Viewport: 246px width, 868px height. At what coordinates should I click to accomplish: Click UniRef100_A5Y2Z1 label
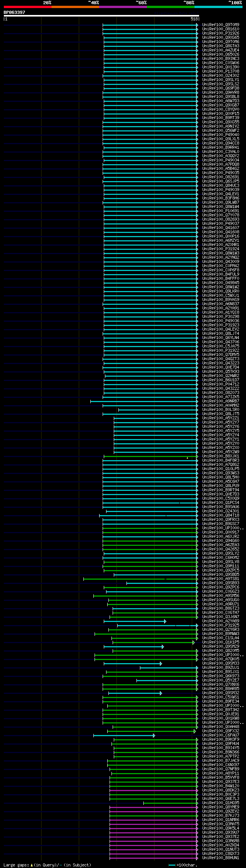221,418
